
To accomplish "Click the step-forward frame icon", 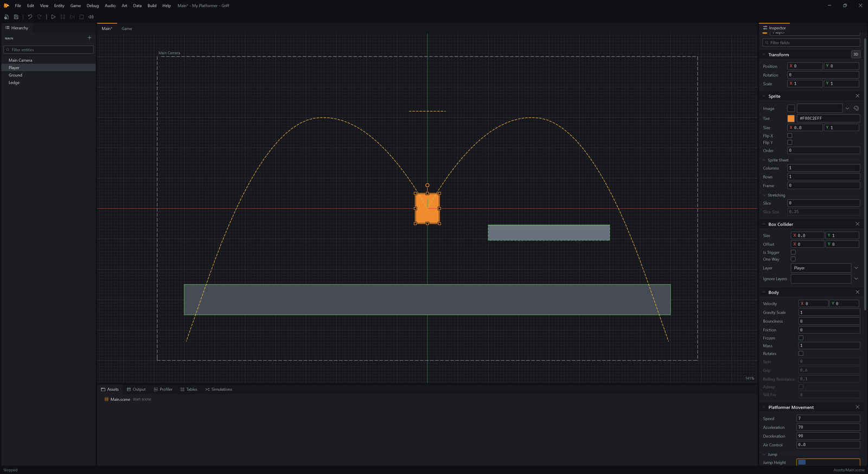I will click(72, 17).
